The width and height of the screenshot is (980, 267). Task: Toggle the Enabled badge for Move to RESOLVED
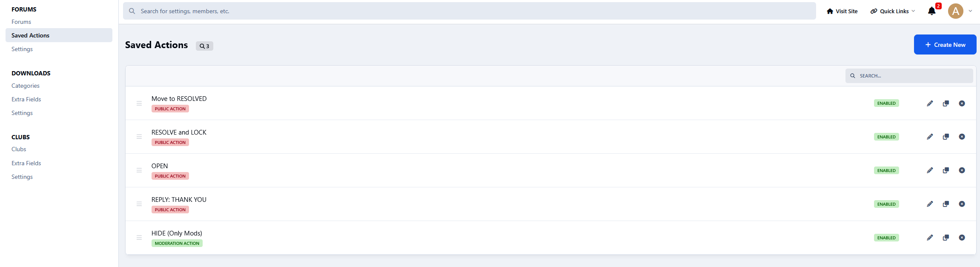click(886, 103)
